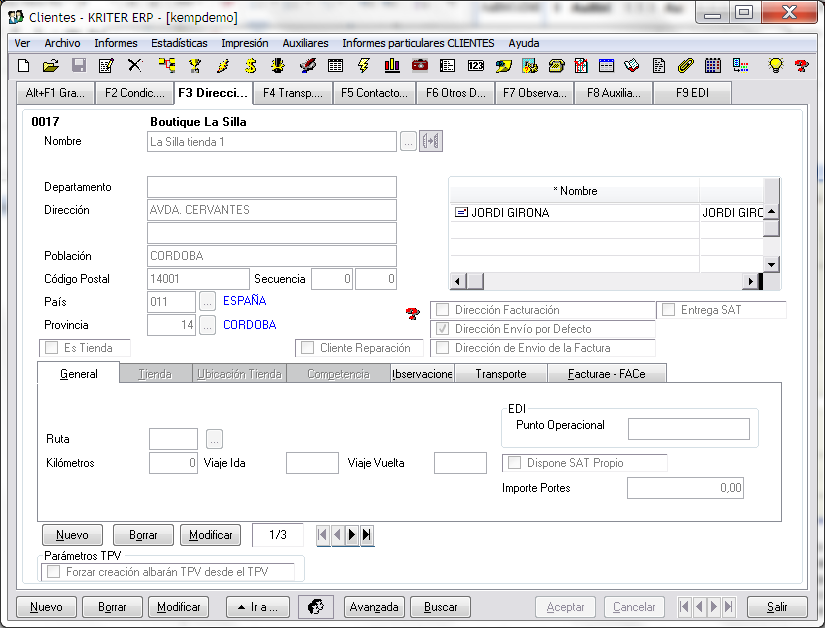Go to next address beside 1/3 counter
Screen dimensions: 825x628
click(x=352, y=535)
